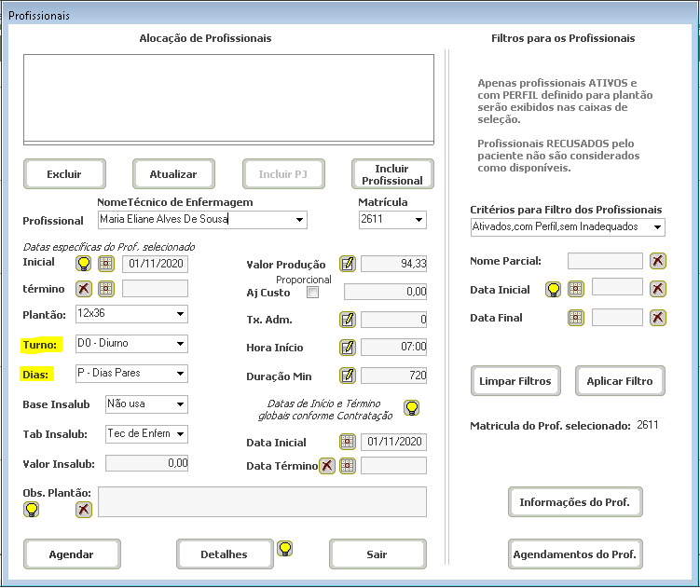Open calendar icon for filter Data Inicial
Screen dimensions: 700x588
coord(575,289)
